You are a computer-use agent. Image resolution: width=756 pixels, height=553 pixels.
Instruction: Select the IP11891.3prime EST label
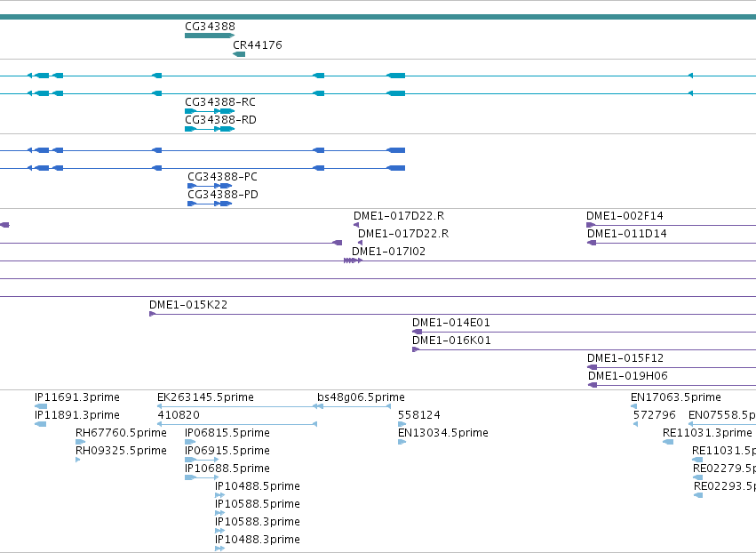click(x=77, y=415)
